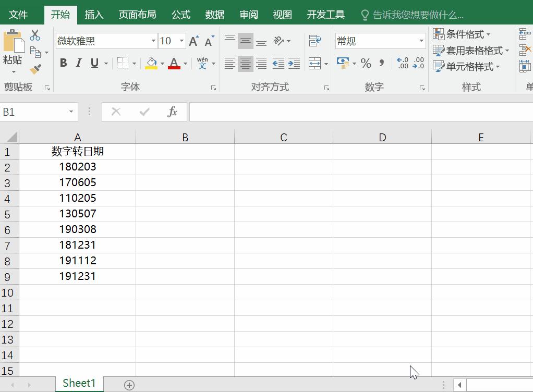
Task: Expand borders dropdown arrow
Action: [x=134, y=63]
